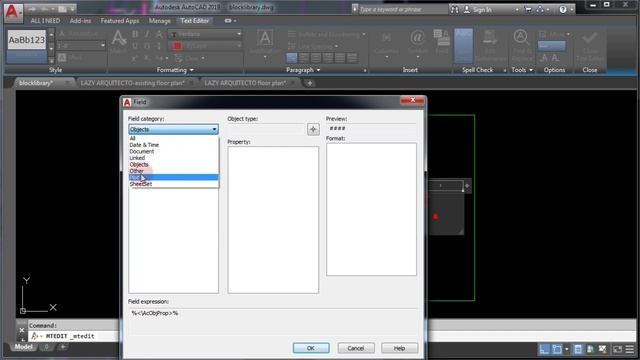Click the Customize status bar menu icon

pos(630,349)
